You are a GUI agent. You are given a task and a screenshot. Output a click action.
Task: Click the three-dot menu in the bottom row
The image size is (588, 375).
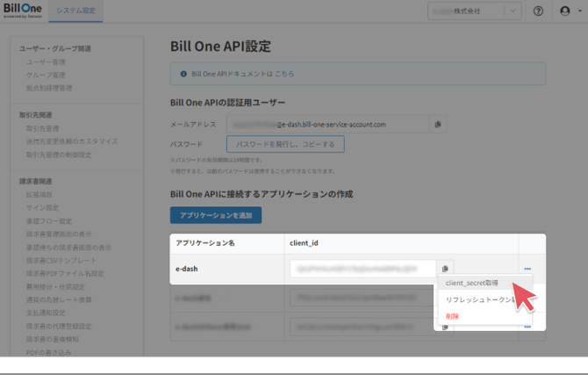(x=527, y=327)
